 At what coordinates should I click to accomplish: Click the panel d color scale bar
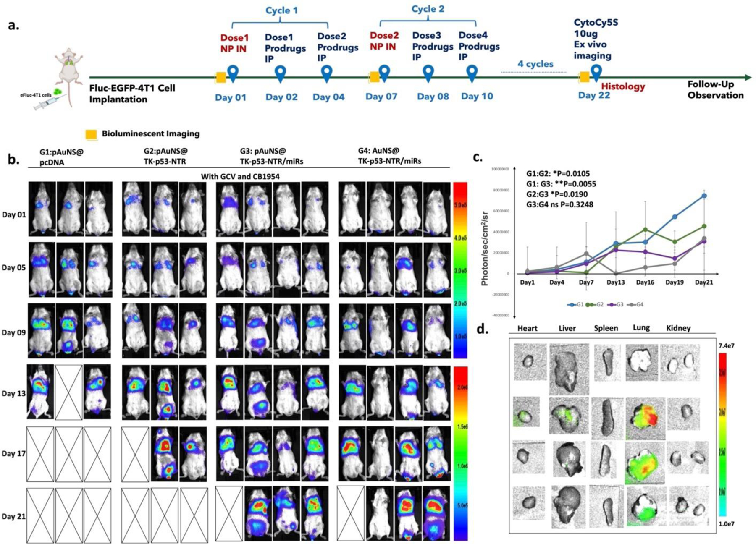(x=722, y=434)
